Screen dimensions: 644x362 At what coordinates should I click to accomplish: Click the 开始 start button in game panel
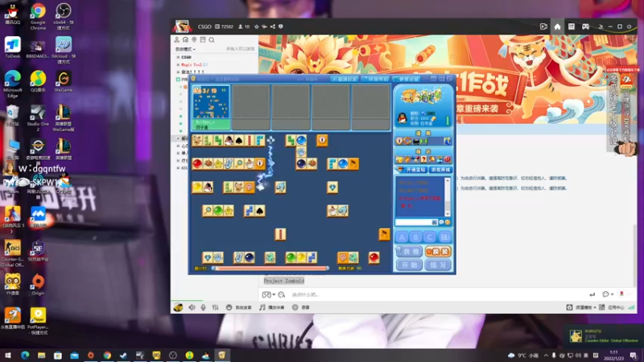point(409,265)
